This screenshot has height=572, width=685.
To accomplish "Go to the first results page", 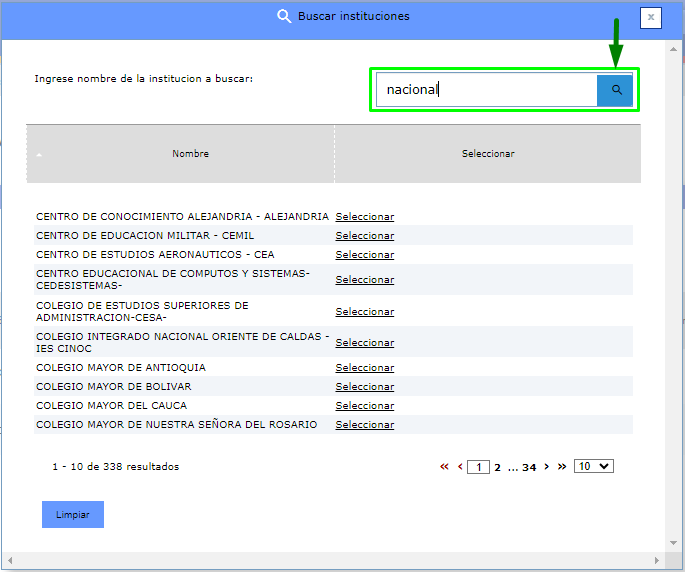I will pos(444,467).
